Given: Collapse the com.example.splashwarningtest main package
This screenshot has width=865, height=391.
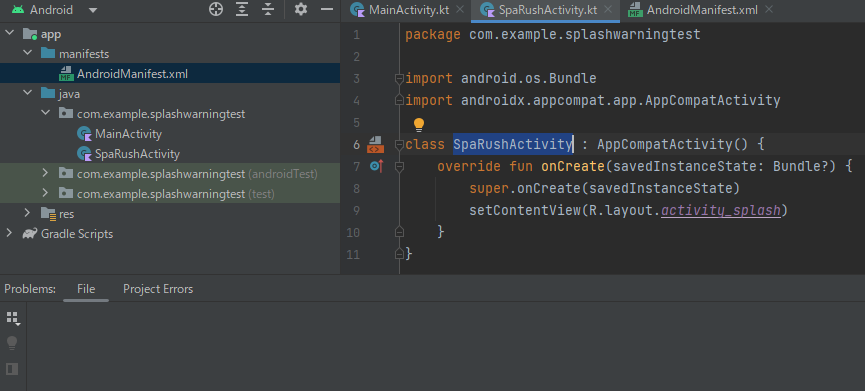Looking at the screenshot, I should [45, 113].
